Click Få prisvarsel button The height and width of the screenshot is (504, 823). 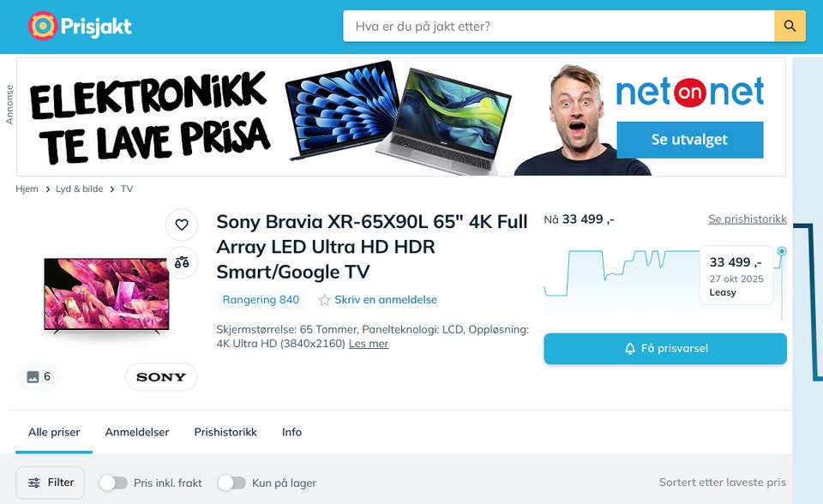point(665,349)
